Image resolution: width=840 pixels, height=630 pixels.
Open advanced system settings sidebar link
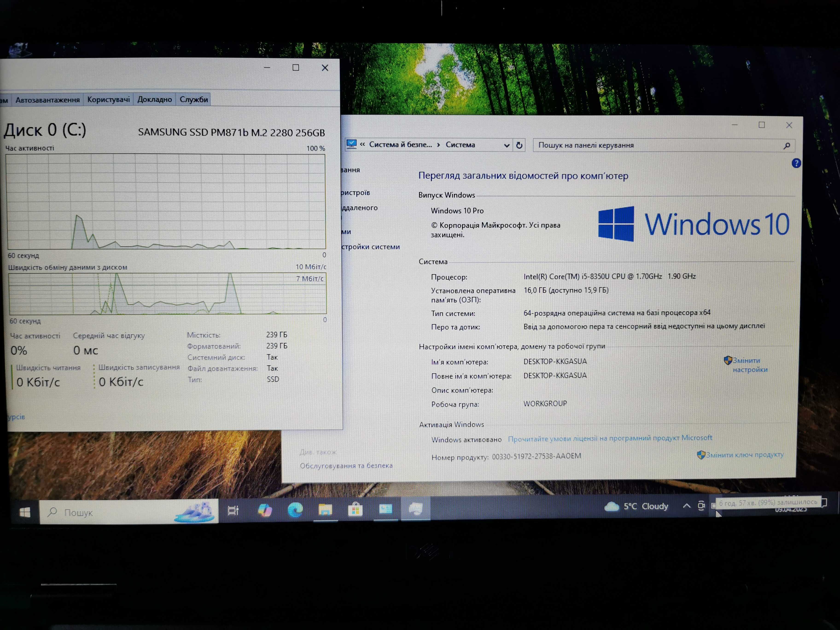point(370,247)
